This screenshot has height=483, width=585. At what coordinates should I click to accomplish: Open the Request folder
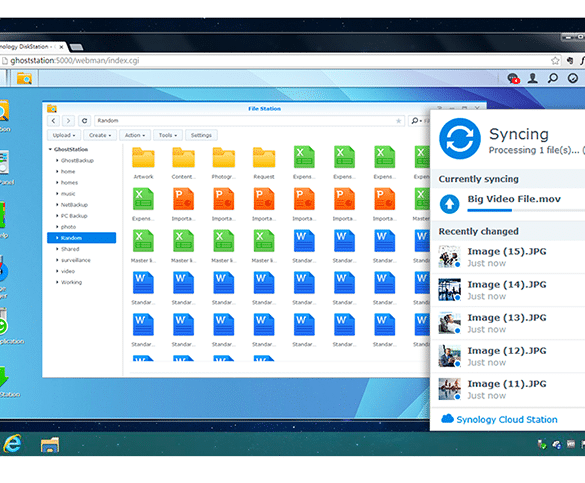(x=264, y=158)
